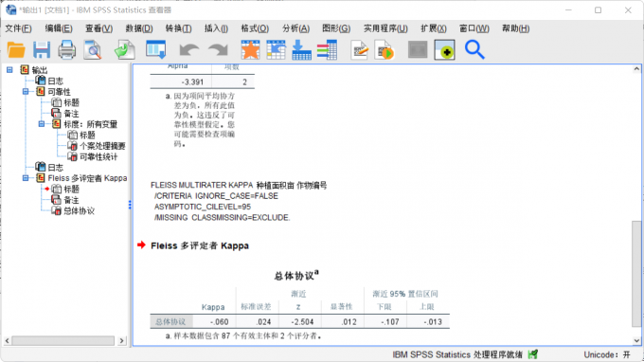Click outline pane left scroll arrow
The width and height of the screenshot is (644, 362).
(7, 340)
